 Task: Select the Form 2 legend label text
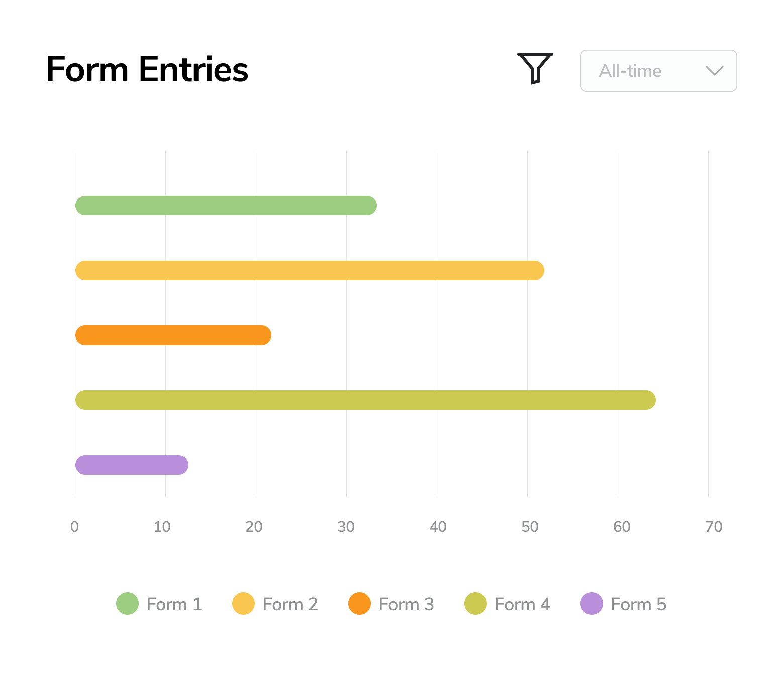290,604
